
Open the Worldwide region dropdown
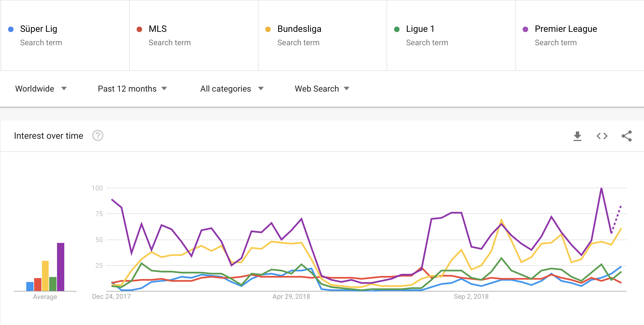point(41,89)
